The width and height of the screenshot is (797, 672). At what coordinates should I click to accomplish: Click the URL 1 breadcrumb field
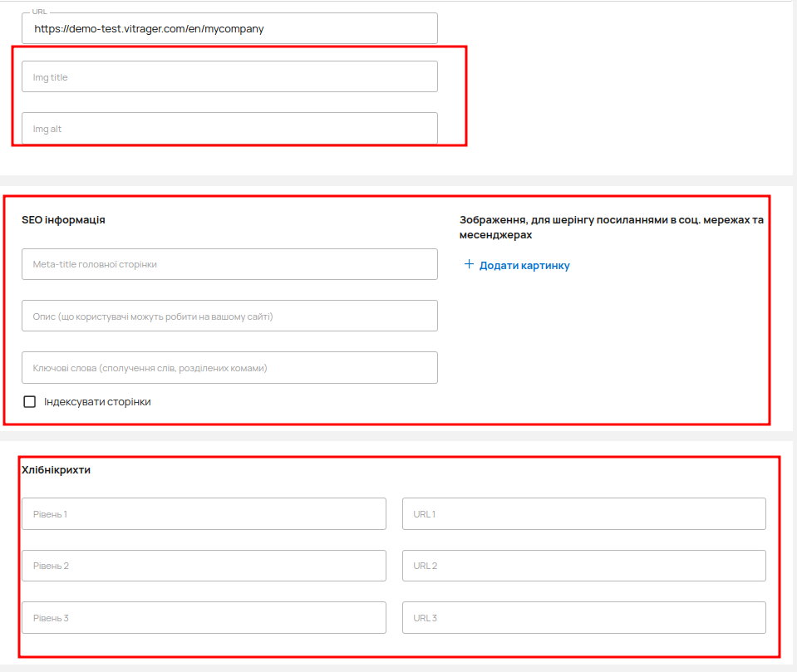pyautogui.click(x=583, y=514)
